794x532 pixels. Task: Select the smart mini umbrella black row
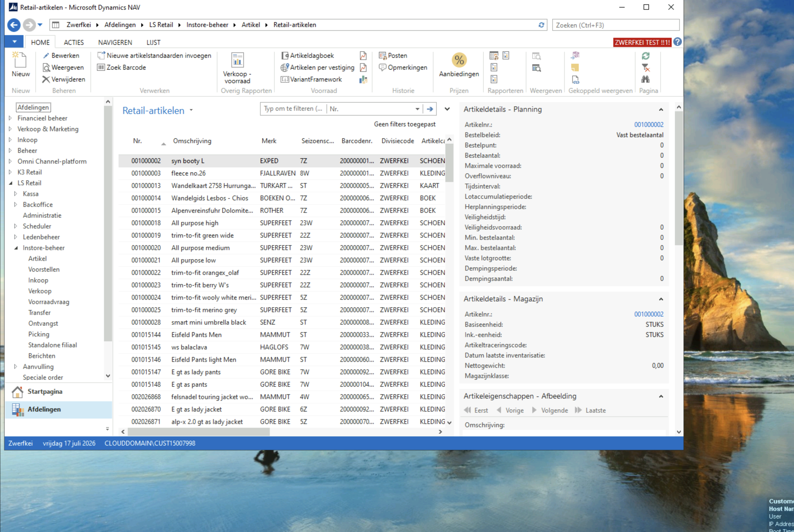(x=282, y=322)
